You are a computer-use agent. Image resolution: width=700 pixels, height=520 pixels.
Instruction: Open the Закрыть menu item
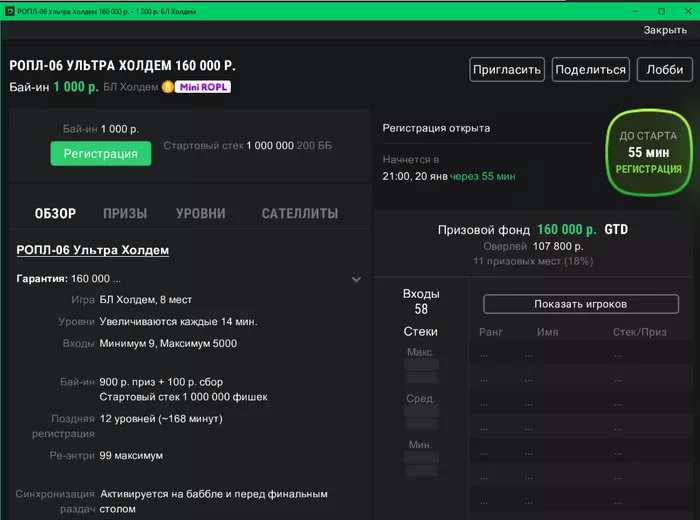(665, 30)
